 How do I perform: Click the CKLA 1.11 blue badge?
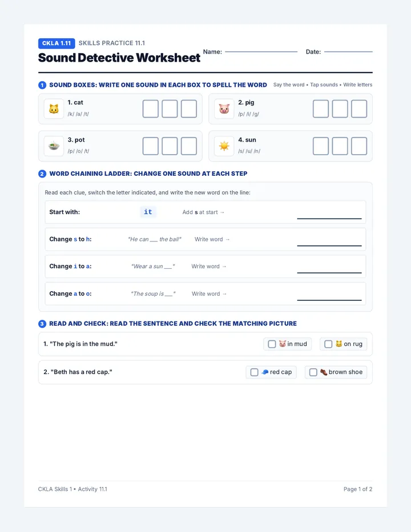point(57,43)
